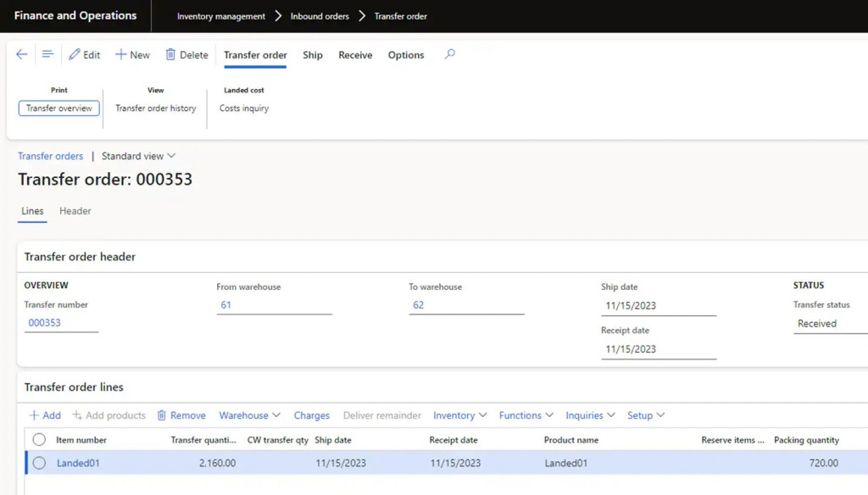Viewport: 868px width, 495px height.
Task: Click Add line plus icon
Action: click(35, 415)
